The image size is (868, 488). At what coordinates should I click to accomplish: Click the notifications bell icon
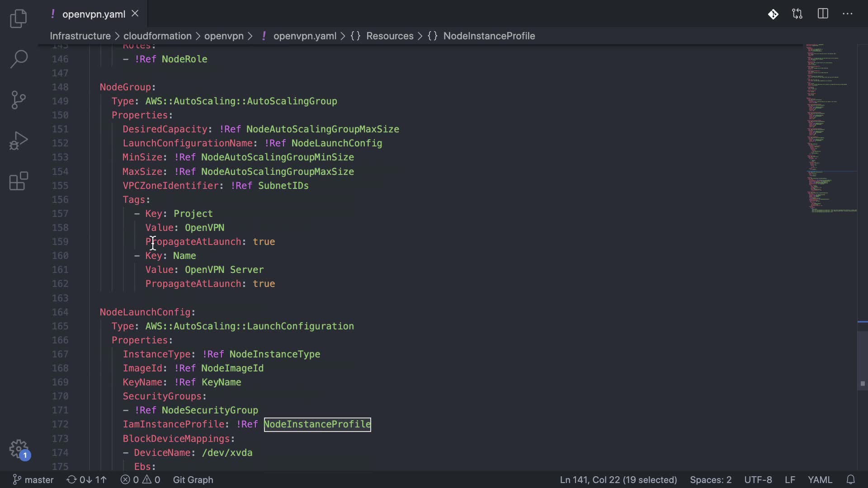[x=850, y=480]
